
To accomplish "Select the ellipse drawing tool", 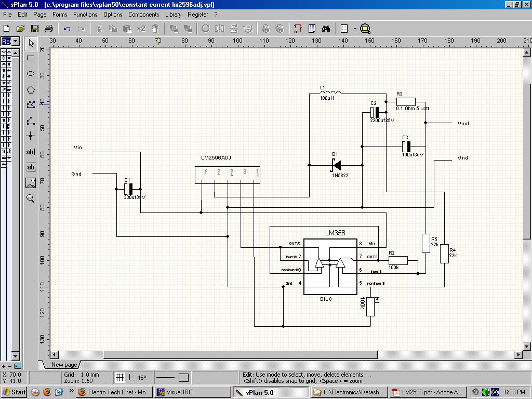I will [31, 74].
